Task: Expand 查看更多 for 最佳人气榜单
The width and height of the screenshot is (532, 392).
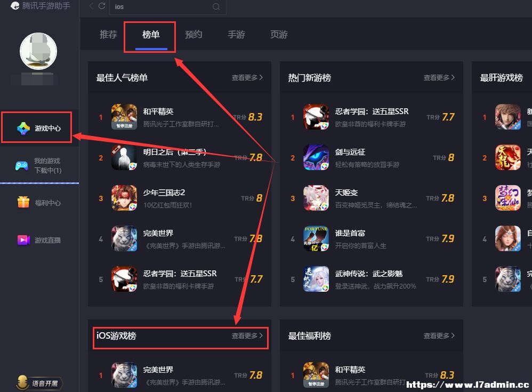Action: point(247,78)
